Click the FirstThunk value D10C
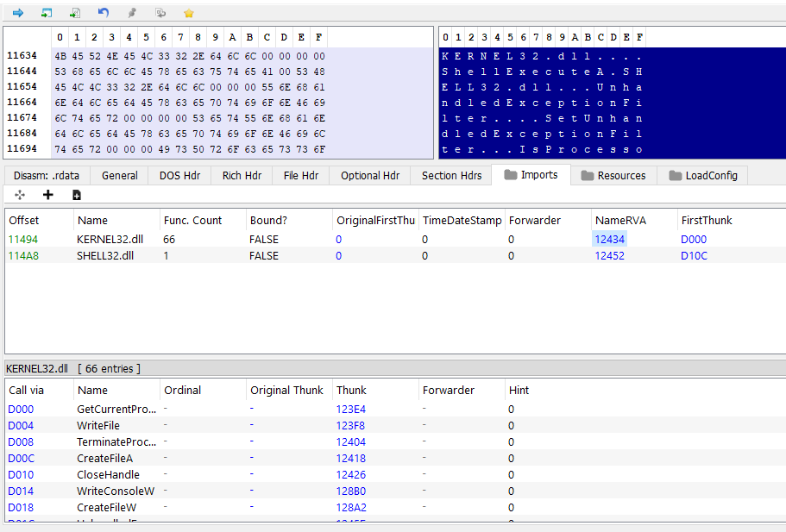This screenshot has height=532, width=786. tap(694, 255)
